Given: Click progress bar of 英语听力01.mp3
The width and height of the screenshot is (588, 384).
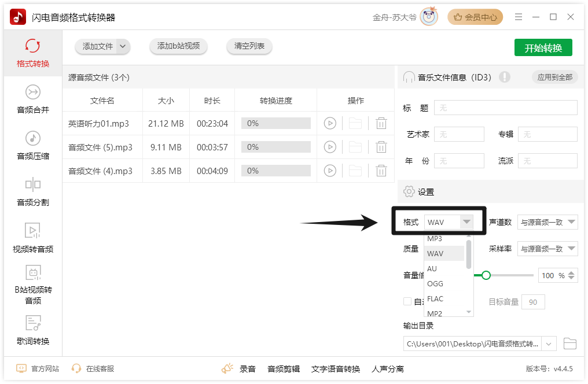Looking at the screenshot, I should [x=276, y=123].
